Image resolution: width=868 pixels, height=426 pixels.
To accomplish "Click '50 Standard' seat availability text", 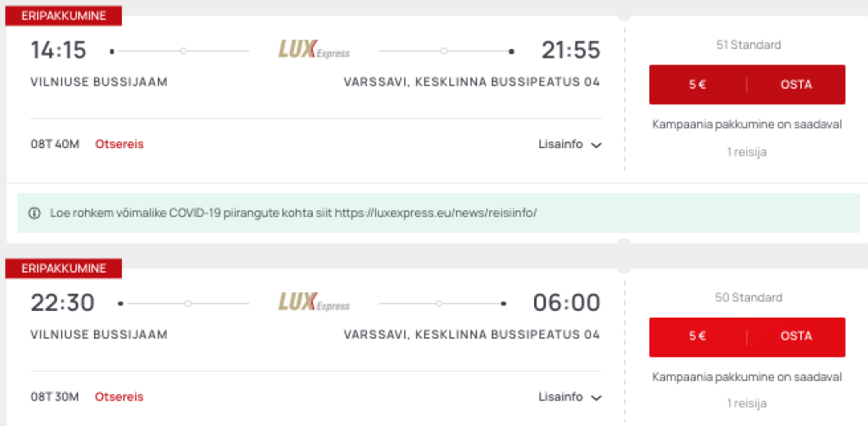I will (x=747, y=297).
